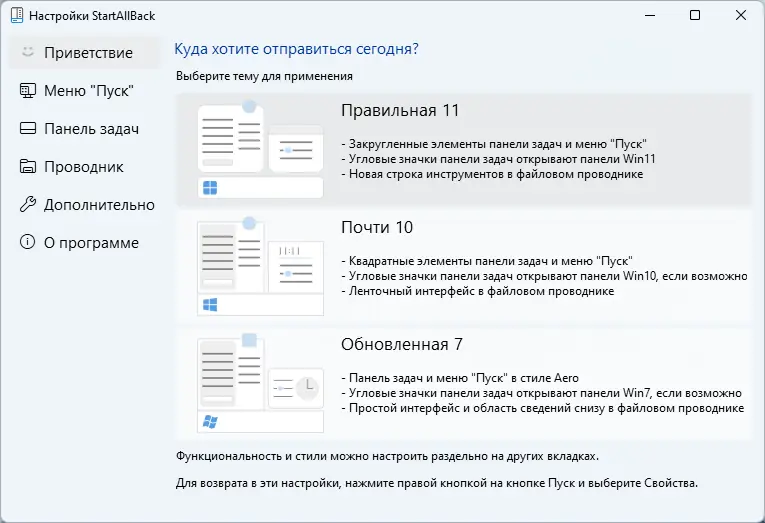
Task: Click text "Угловые значки панели задач открывают панели Win7"
Action: click(502, 393)
